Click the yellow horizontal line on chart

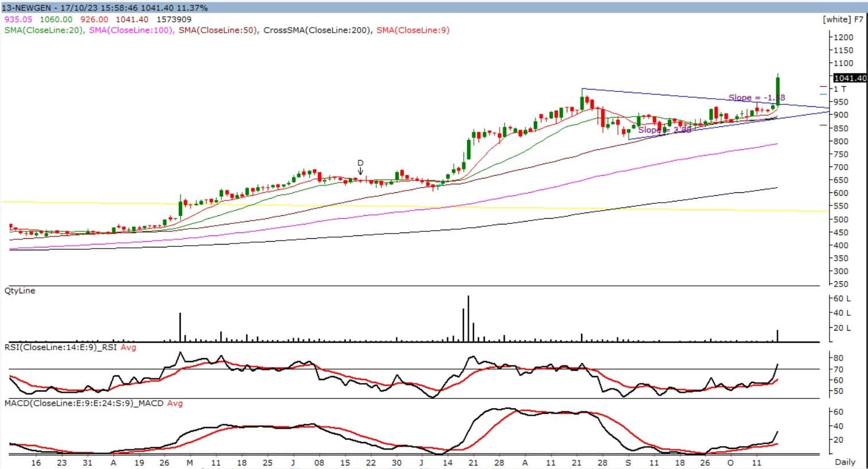tap(86, 203)
